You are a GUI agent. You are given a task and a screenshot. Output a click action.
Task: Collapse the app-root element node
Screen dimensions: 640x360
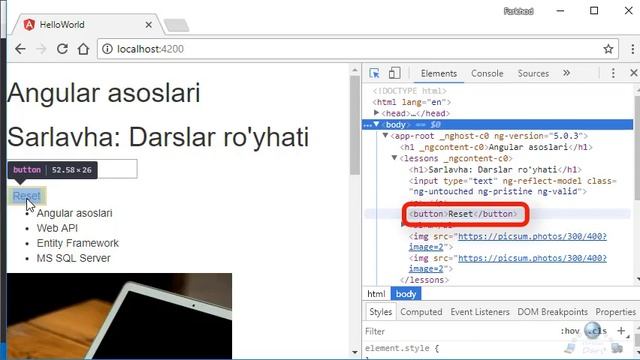pos(385,136)
